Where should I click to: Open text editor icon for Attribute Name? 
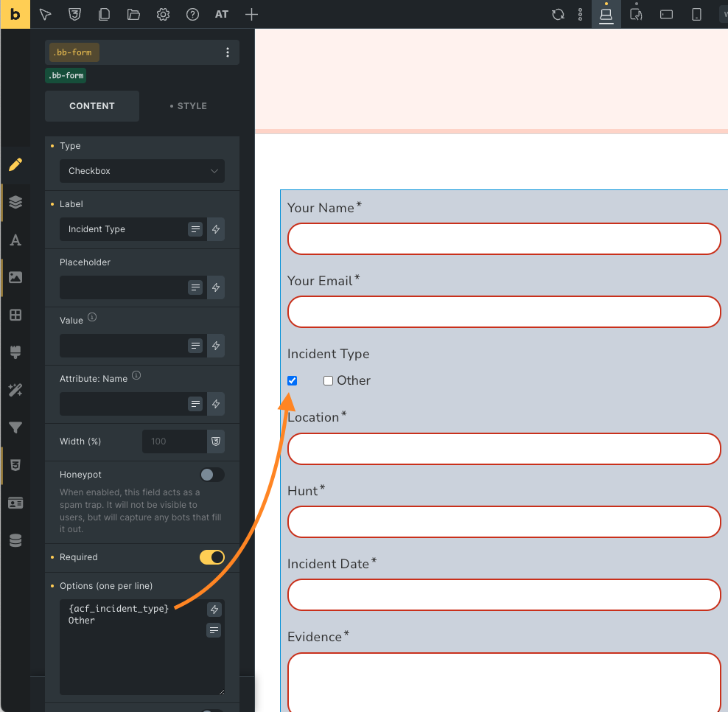tap(195, 404)
